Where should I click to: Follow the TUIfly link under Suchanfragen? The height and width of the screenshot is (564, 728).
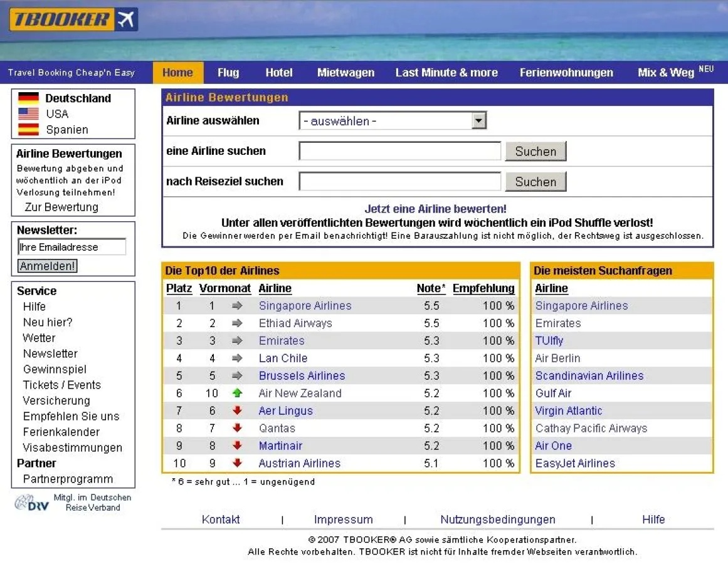pyautogui.click(x=549, y=340)
